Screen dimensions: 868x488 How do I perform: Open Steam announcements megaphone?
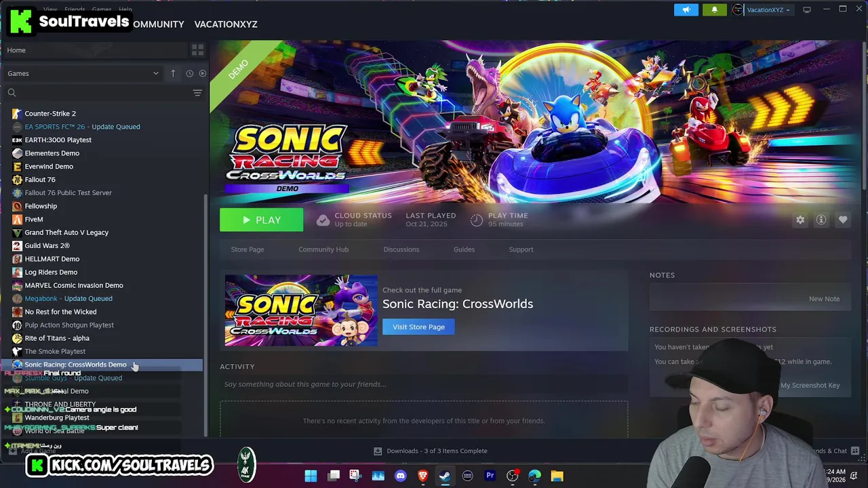tap(686, 9)
